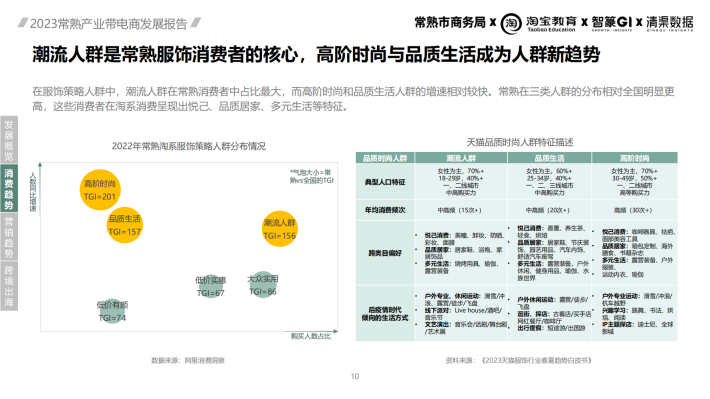Click the 高阶时尚 table column header
The width and height of the screenshot is (710, 399).
(x=634, y=158)
